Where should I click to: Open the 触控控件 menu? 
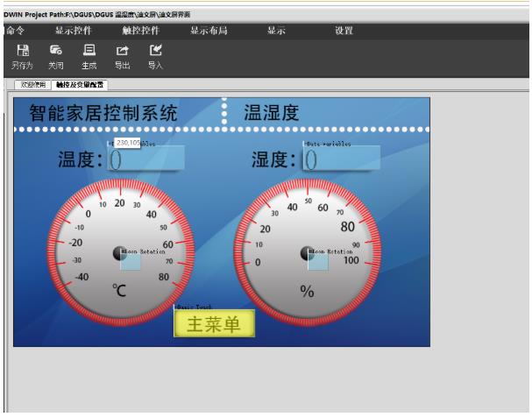pyautogui.click(x=141, y=31)
